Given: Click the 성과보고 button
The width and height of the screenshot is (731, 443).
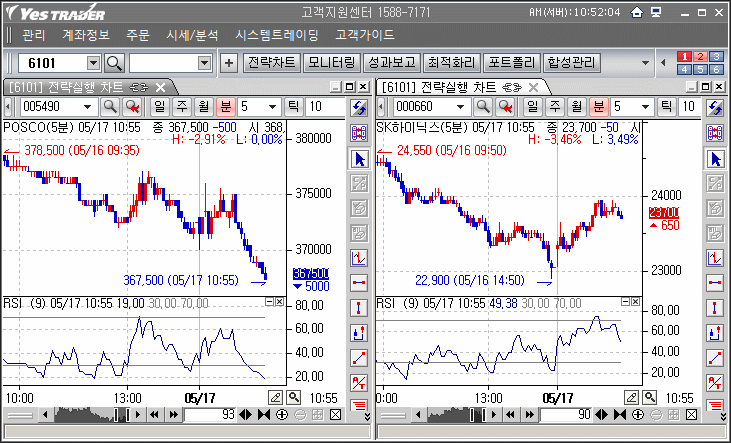Looking at the screenshot, I should (392, 63).
